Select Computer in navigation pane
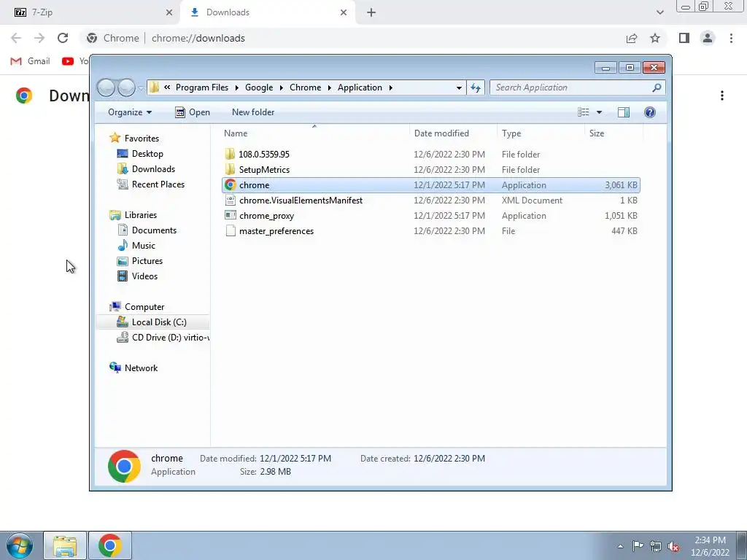 click(x=144, y=307)
